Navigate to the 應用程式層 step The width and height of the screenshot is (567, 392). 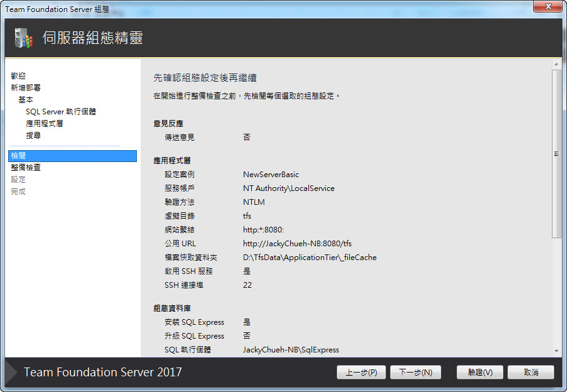pyautogui.click(x=46, y=123)
